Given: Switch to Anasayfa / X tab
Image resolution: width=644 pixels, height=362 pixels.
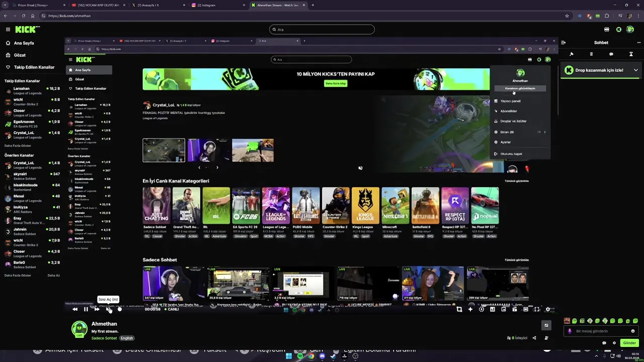Looking at the screenshot, I should tap(157, 5).
